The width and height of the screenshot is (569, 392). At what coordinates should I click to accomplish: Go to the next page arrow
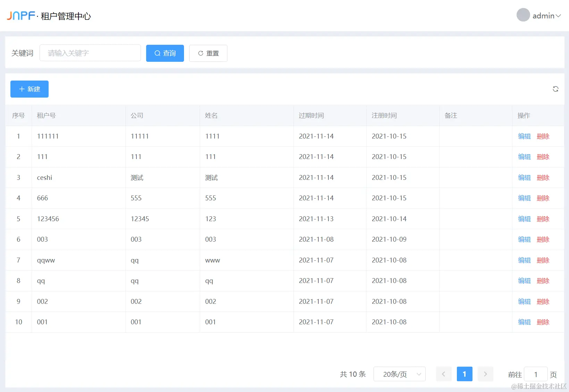coord(485,374)
